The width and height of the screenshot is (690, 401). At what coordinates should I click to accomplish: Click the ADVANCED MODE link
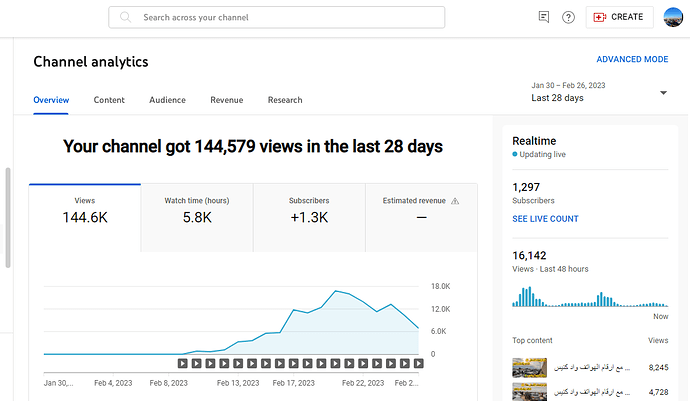pyautogui.click(x=632, y=60)
